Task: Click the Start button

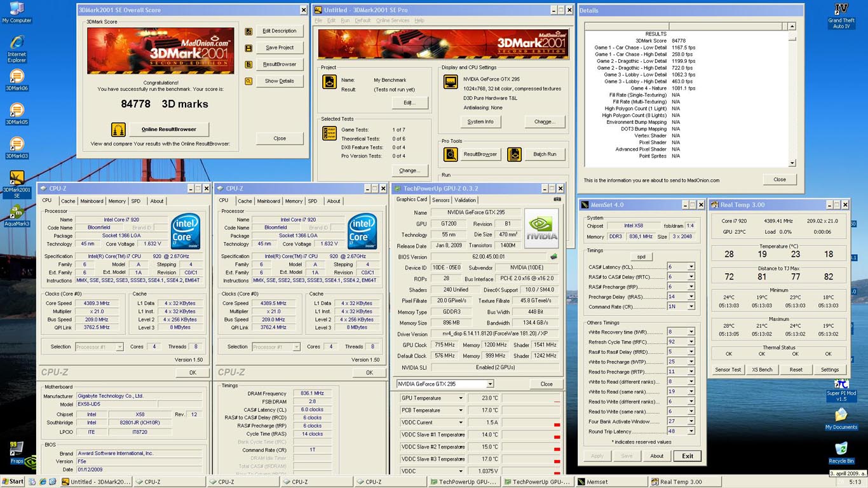Action: click(13, 482)
